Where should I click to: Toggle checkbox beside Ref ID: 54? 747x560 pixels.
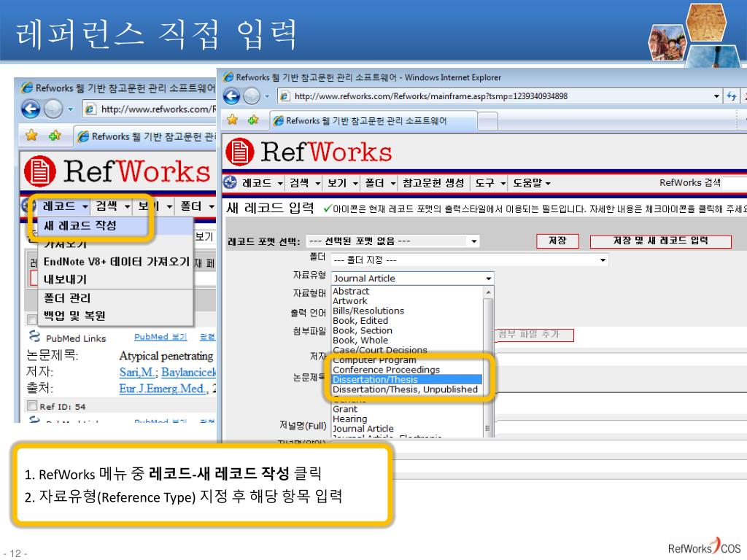tap(32, 405)
